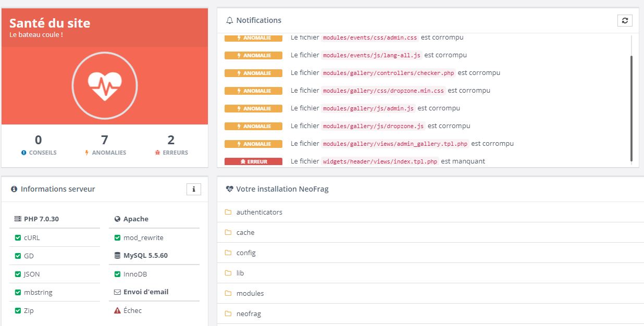Click the database icon beside MySQL 5.5.60

(x=117, y=256)
